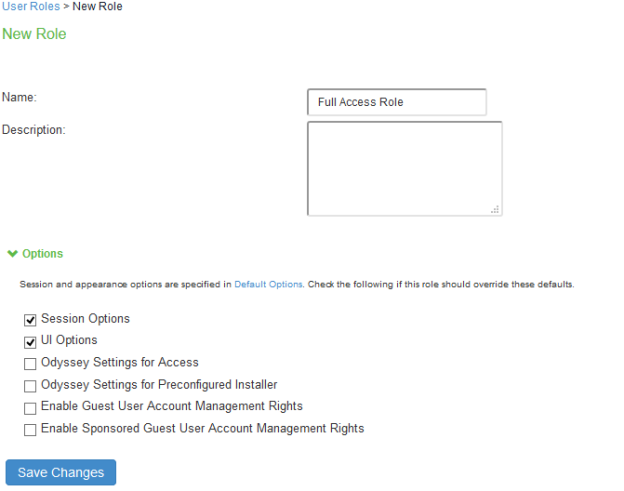Viewport: 624px width, 491px height.
Task: Select the Options section title text
Action: click(43, 253)
